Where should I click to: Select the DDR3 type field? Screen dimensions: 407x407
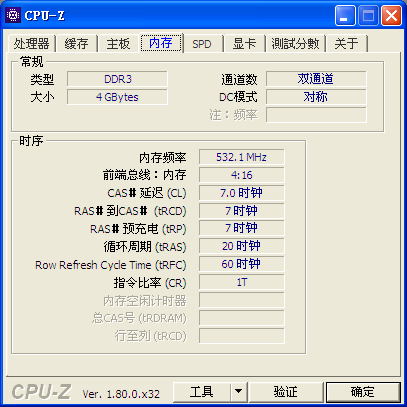(x=117, y=79)
